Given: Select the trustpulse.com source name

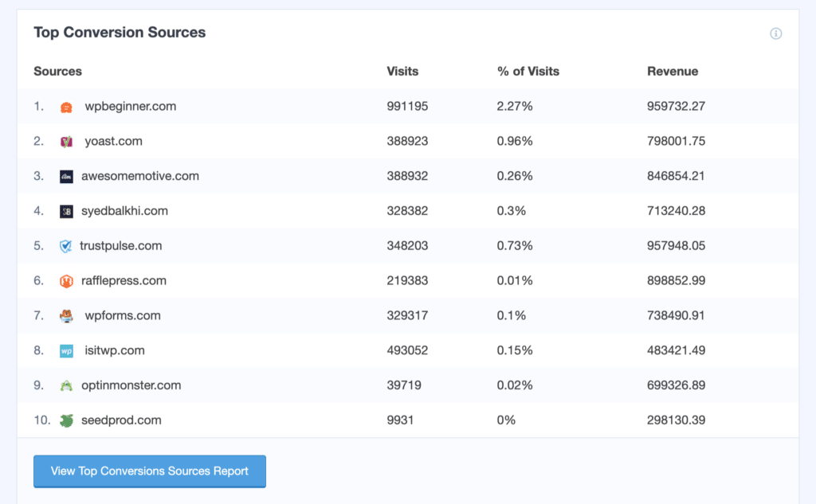Looking at the screenshot, I should (121, 246).
